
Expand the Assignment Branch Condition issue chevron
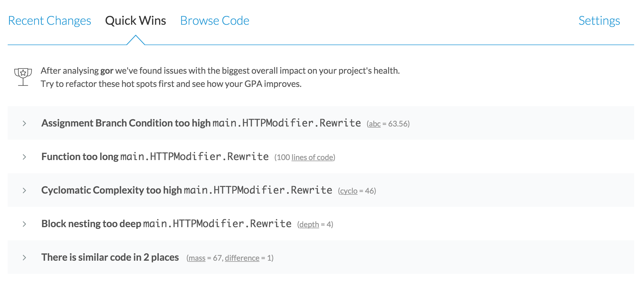coord(24,123)
